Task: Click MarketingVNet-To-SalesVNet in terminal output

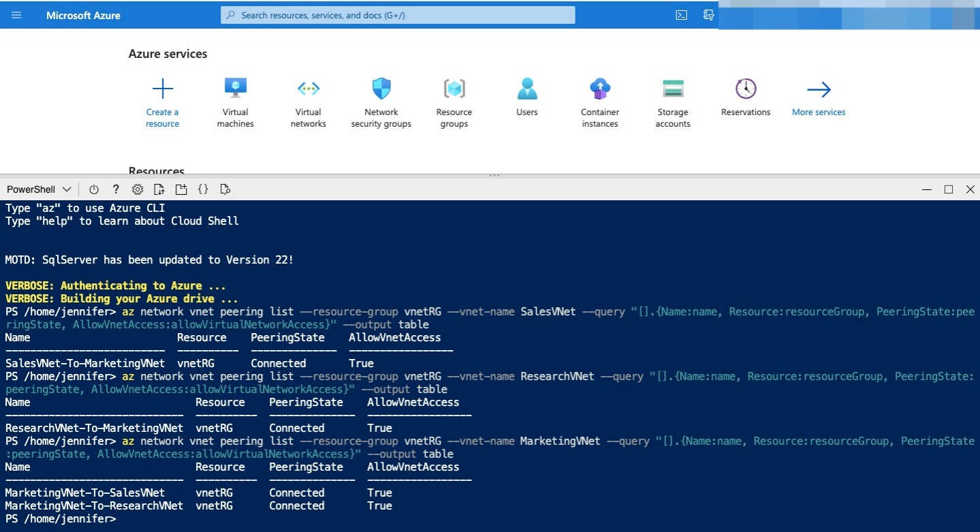Action: (x=84, y=492)
